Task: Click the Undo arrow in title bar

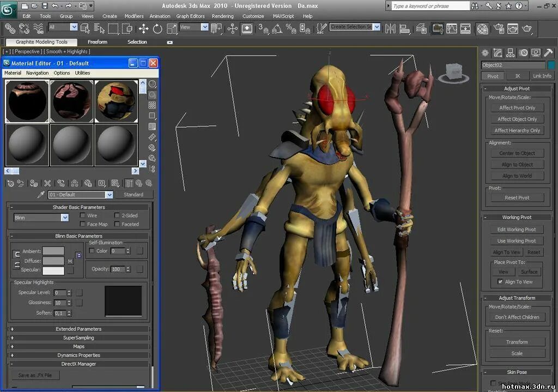Action: point(55,5)
